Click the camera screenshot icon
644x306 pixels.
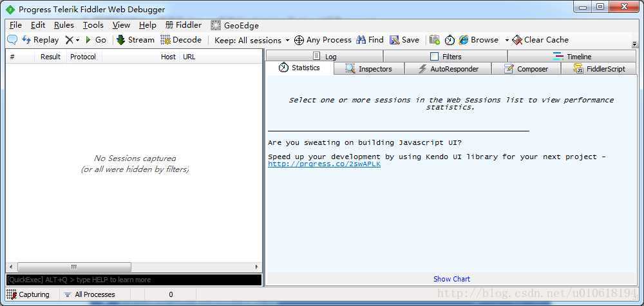click(x=435, y=40)
